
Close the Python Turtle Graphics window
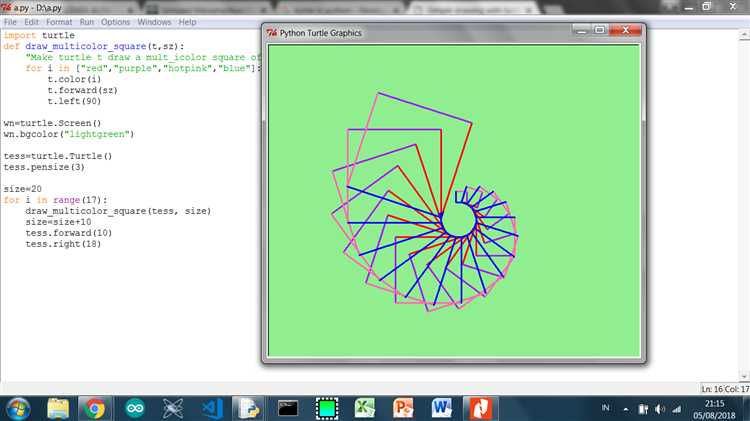click(625, 31)
